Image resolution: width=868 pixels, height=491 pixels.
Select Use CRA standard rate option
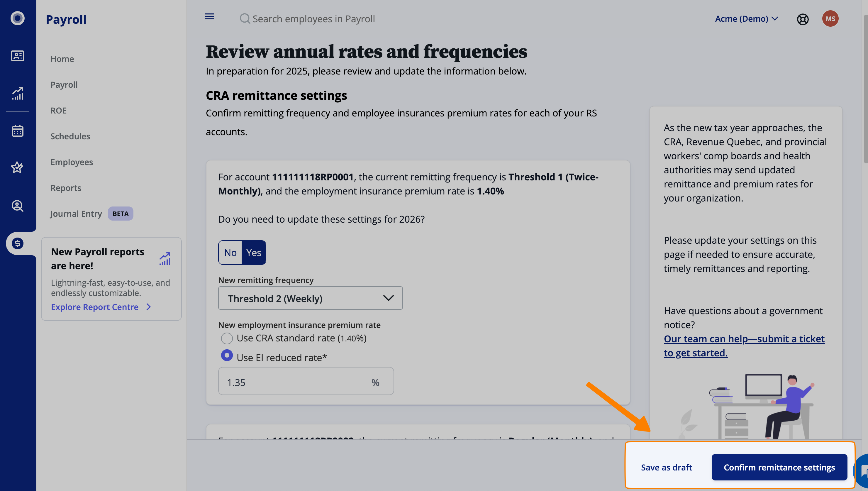[x=227, y=338]
